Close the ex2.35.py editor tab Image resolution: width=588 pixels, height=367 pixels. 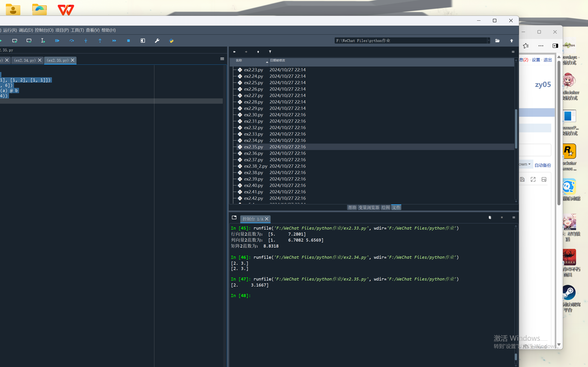click(73, 60)
